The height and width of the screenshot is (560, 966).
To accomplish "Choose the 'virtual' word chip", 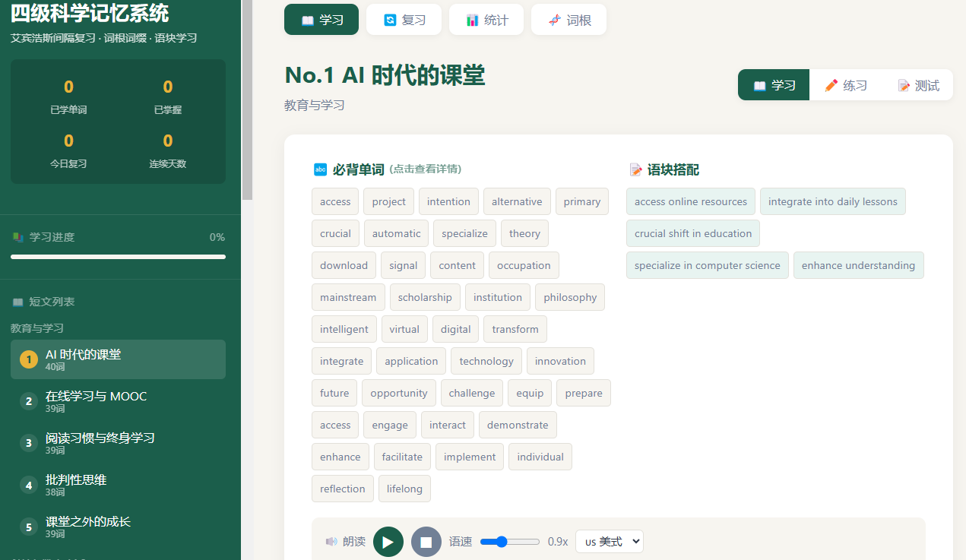I will tap(404, 329).
